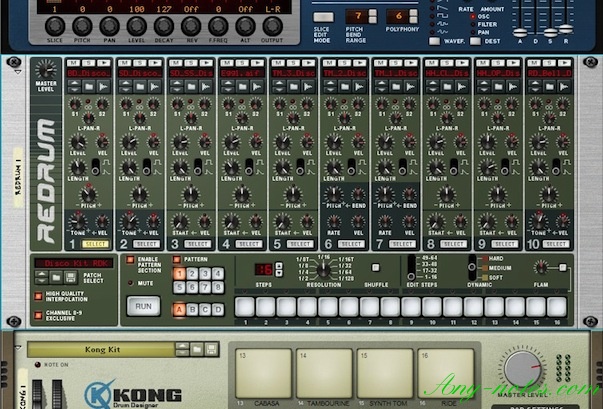
Task: Toggle Channel 8-9 Exclusive
Action: point(38,315)
